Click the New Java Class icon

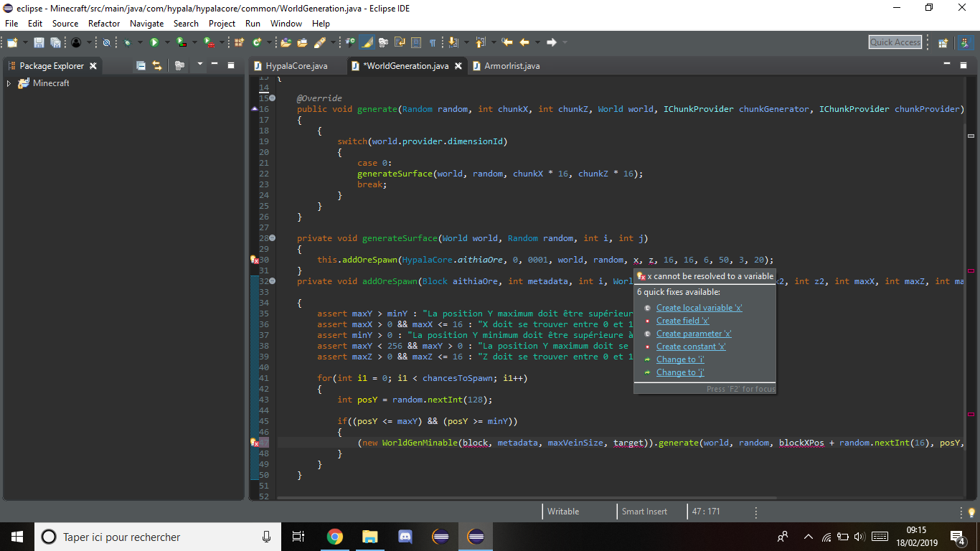pyautogui.click(x=256, y=42)
